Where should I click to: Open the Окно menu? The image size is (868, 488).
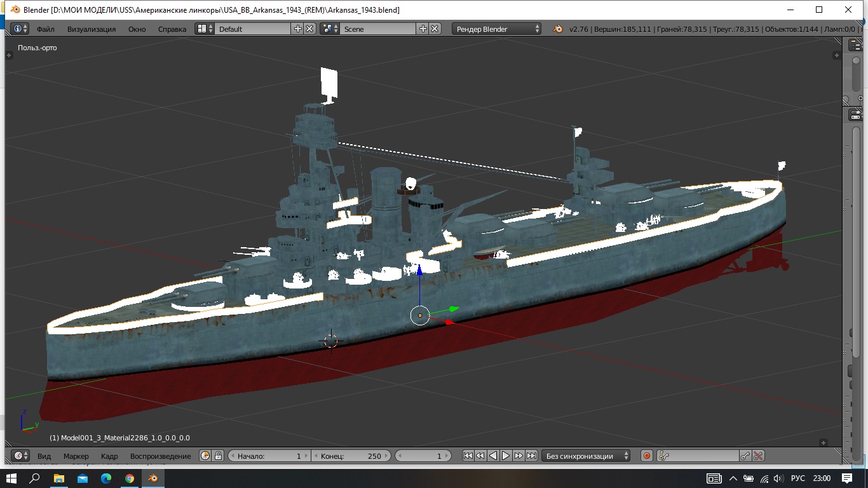pyautogui.click(x=137, y=29)
